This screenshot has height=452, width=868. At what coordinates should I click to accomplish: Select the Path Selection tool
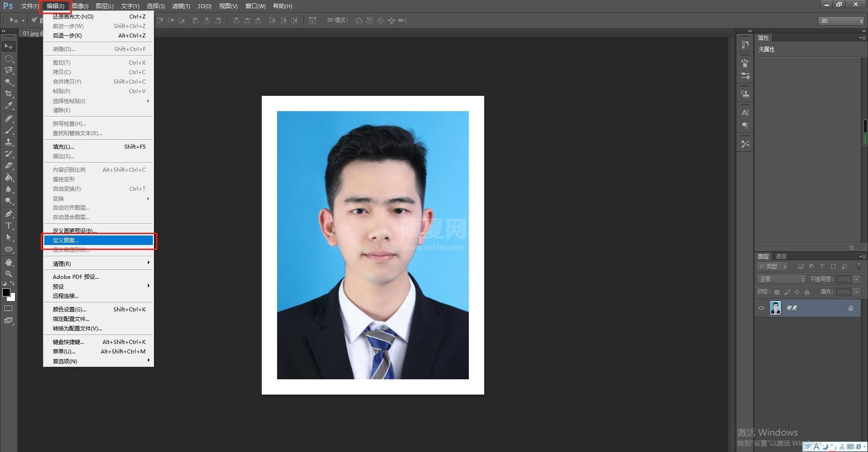click(9, 237)
